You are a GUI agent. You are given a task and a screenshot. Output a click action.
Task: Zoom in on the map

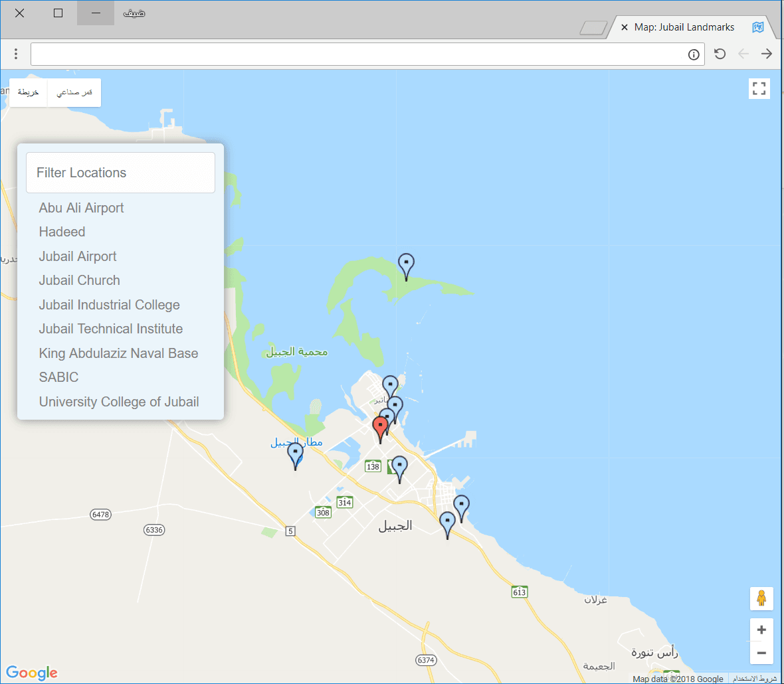(x=761, y=630)
